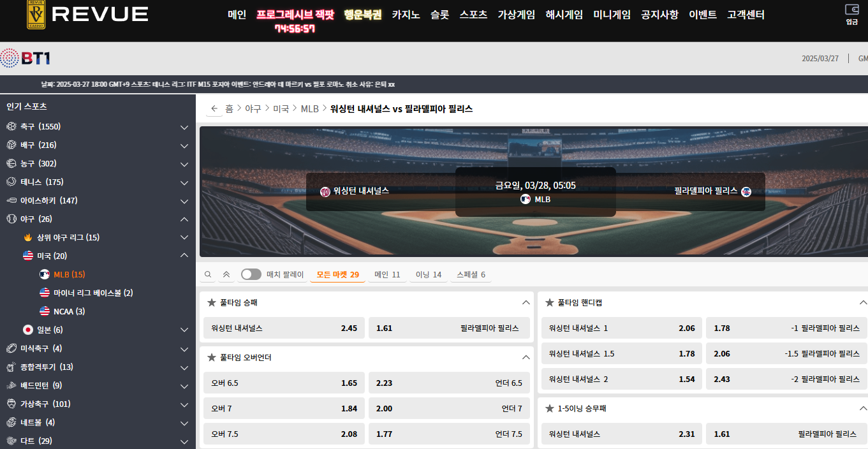Expand the 축구 (1550) sports category
The image size is (868, 449).
pos(184,127)
